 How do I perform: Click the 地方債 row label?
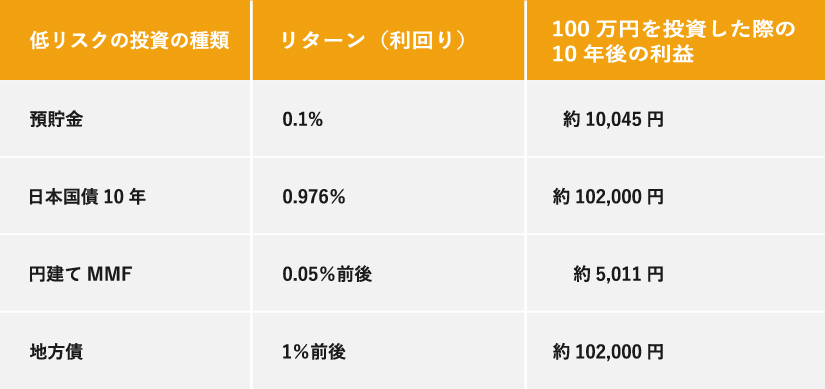tap(56, 352)
